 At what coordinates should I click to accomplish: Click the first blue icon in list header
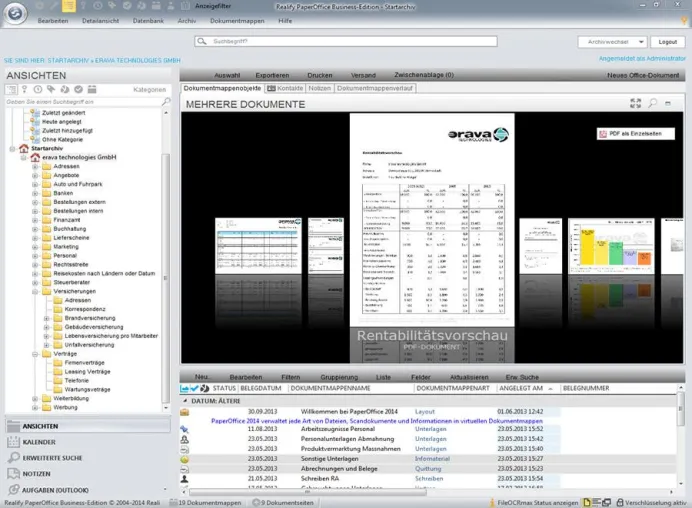[x=184, y=388]
